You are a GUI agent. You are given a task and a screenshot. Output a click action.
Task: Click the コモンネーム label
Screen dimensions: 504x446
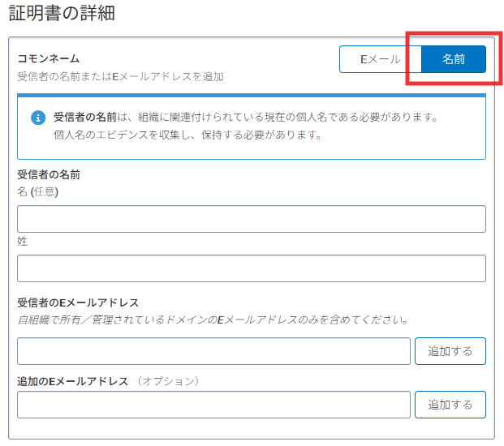coord(49,58)
